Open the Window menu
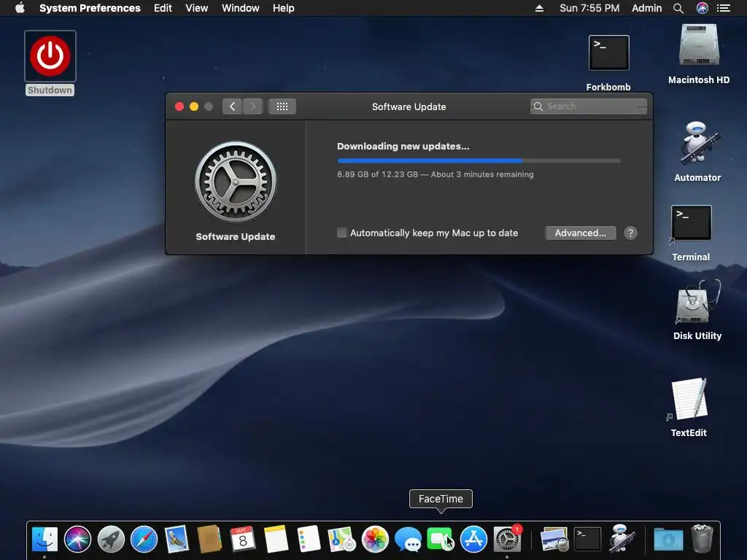The height and width of the screenshot is (560, 747). point(241,8)
